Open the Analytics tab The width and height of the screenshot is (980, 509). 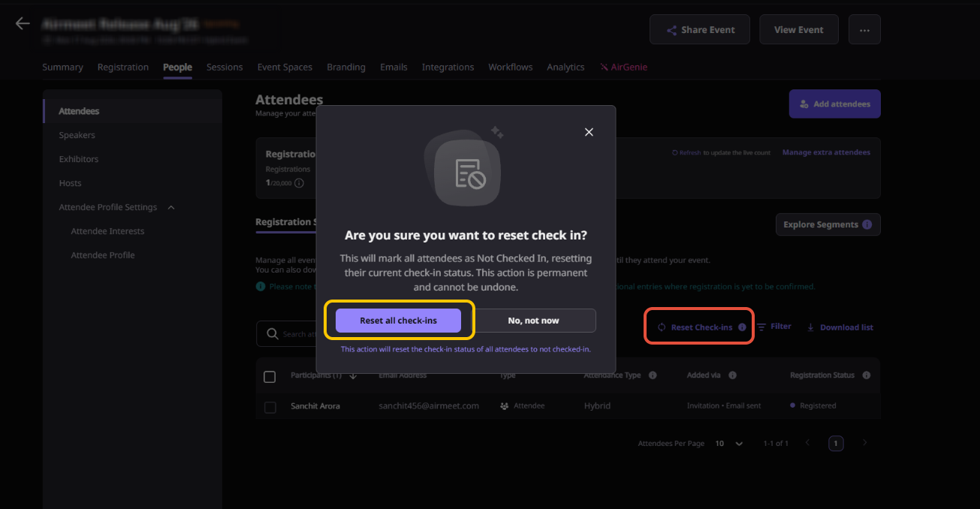tap(565, 67)
